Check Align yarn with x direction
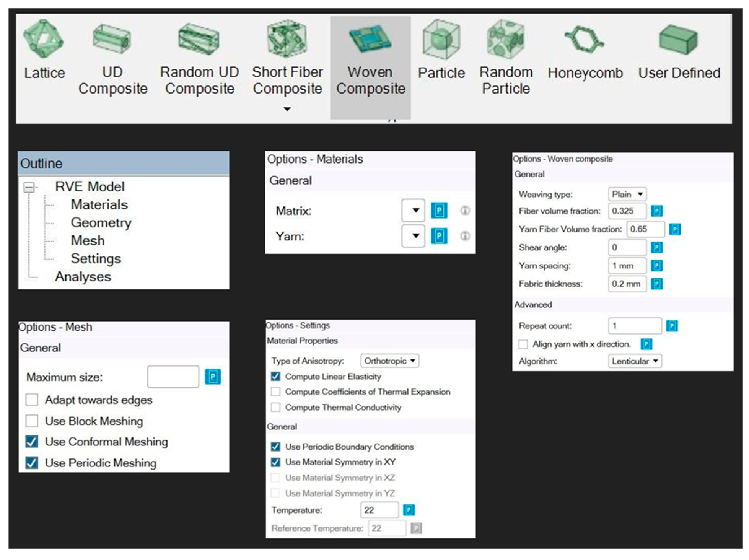The height and width of the screenshot is (560, 749). click(x=523, y=344)
